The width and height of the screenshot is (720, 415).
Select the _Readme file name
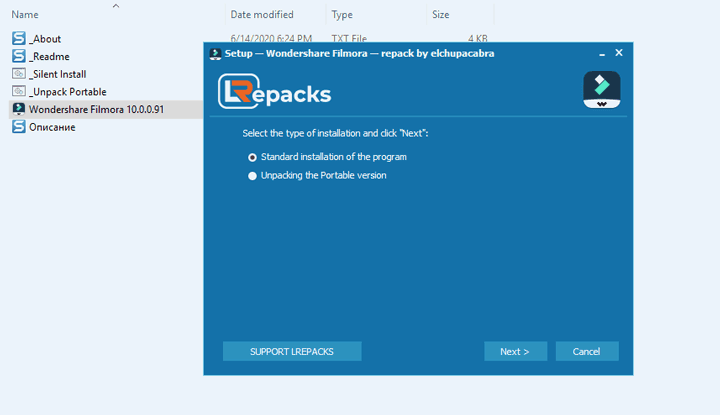(49, 56)
